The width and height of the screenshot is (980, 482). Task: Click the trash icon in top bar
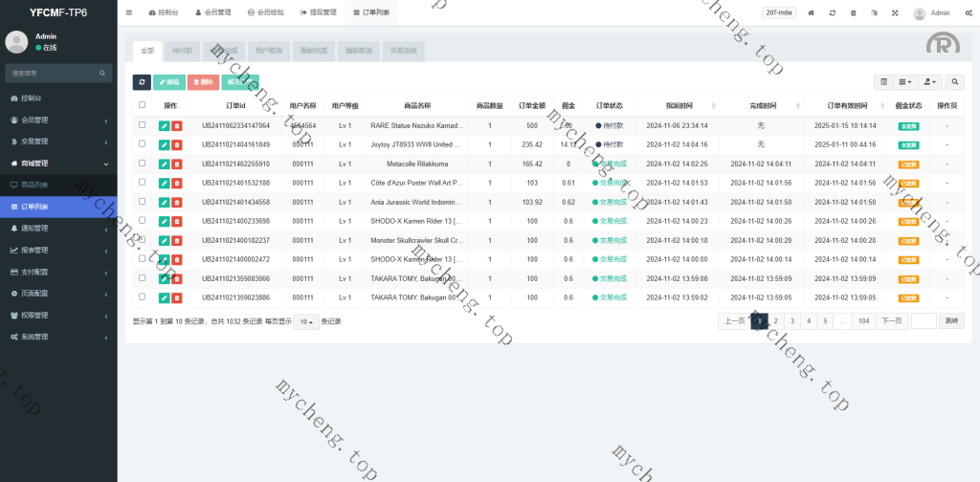click(x=854, y=12)
